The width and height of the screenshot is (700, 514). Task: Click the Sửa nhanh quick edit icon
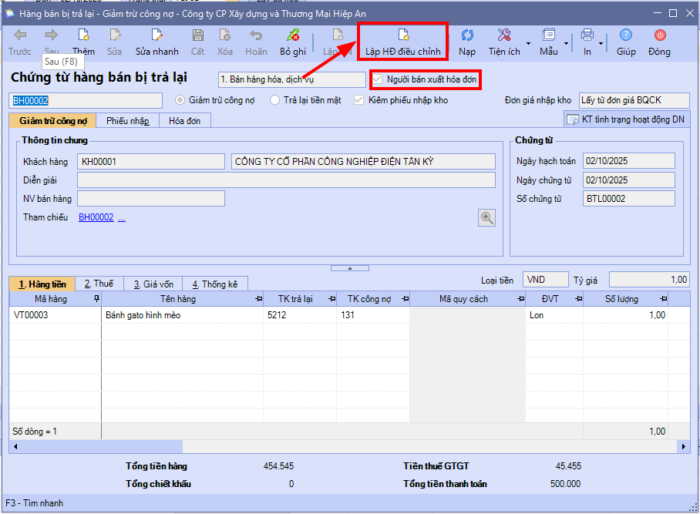[157, 36]
